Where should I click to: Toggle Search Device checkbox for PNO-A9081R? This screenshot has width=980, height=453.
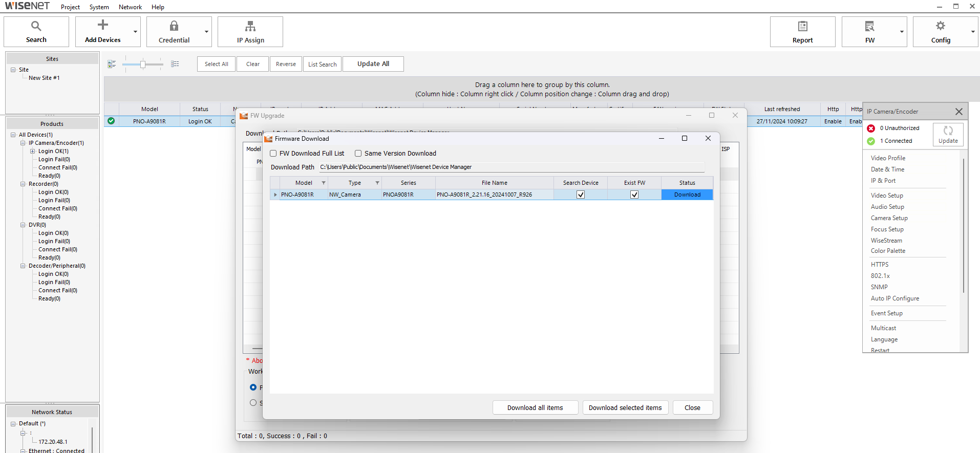coord(581,195)
